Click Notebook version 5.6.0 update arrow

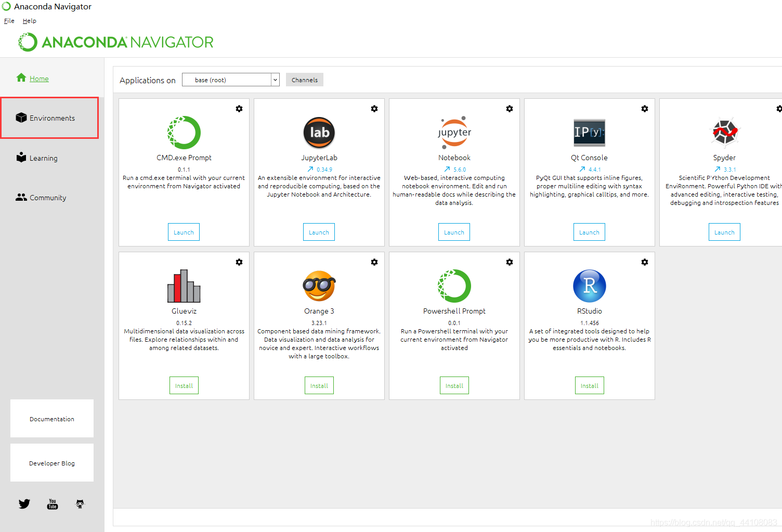pyautogui.click(x=447, y=169)
